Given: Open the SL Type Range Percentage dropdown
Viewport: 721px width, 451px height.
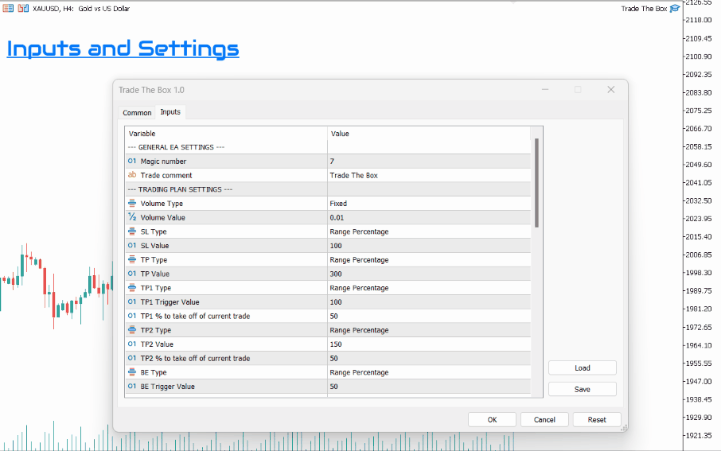Looking at the screenshot, I should 429,231.
